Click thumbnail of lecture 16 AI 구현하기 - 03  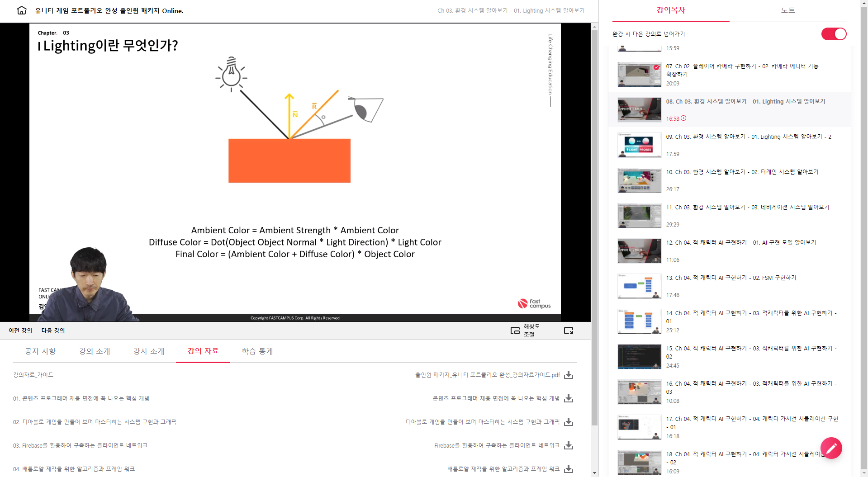tap(639, 392)
